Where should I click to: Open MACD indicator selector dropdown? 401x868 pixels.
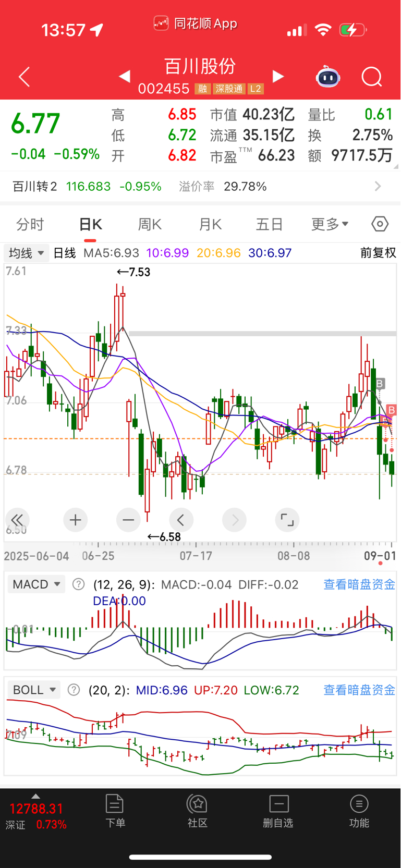37,584
